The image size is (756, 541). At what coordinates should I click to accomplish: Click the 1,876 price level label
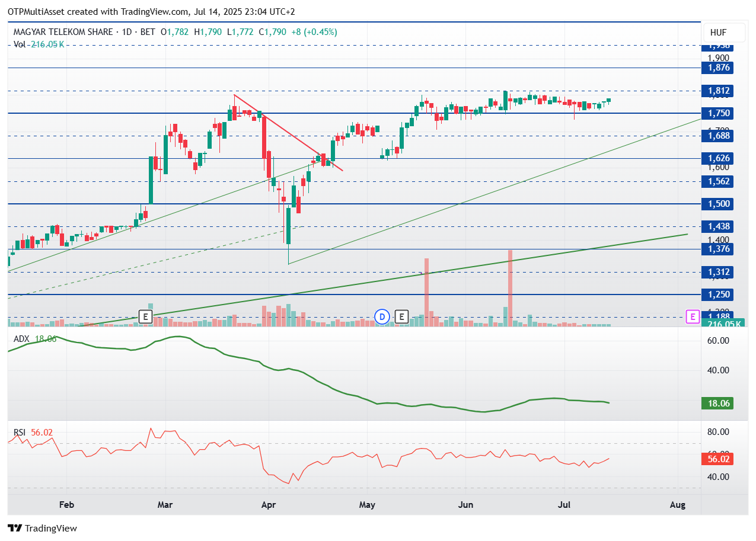tap(717, 68)
